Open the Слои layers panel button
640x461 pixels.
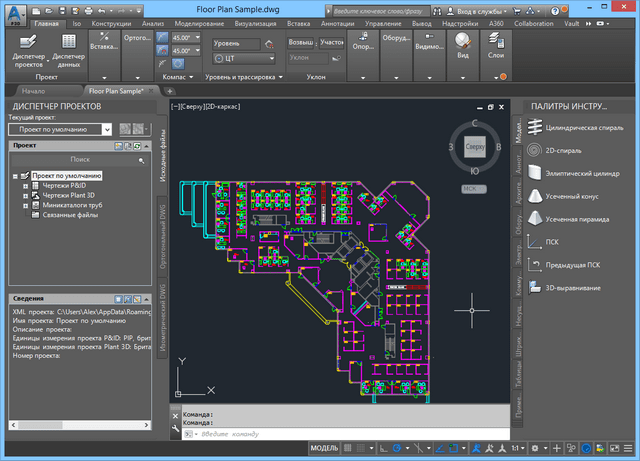point(495,47)
